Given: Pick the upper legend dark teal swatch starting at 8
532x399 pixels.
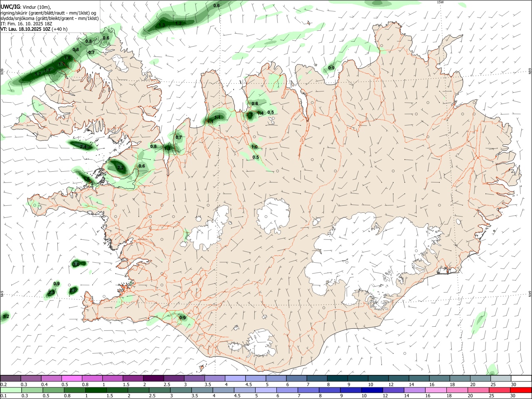Looking at the screenshot, I should [x=337, y=378].
